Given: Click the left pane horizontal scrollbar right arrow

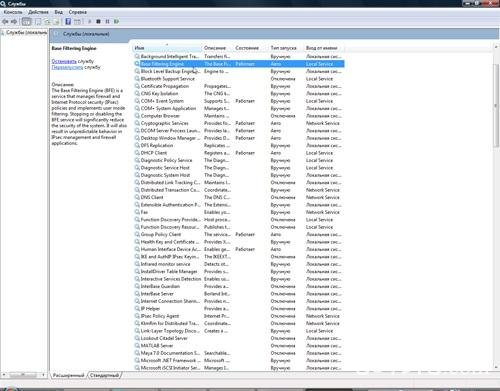Looking at the screenshot, I should pos(43,375).
